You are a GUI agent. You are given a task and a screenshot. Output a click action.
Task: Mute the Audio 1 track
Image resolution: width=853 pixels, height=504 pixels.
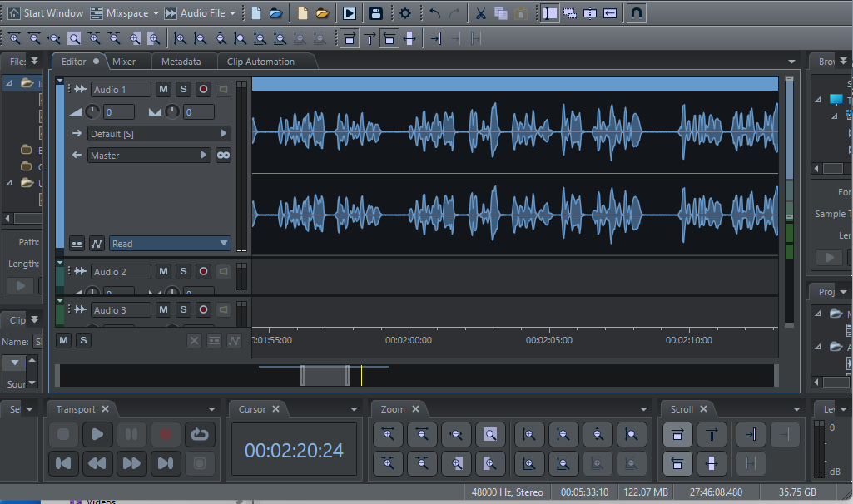(163, 90)
